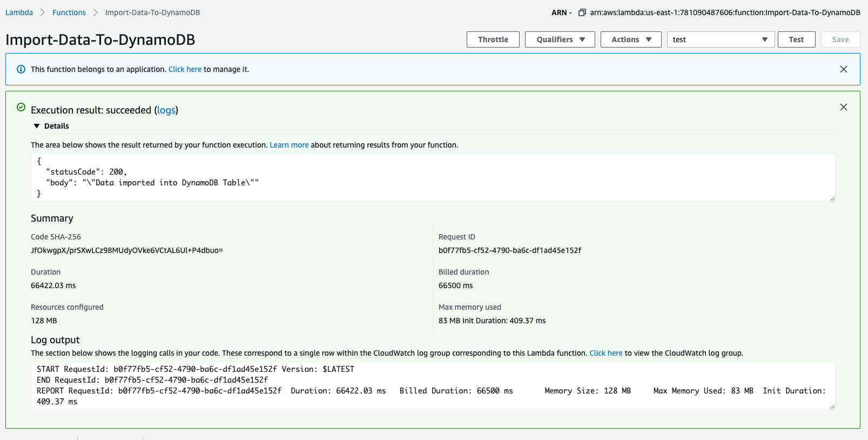This screenshot has width=868, height=440.
Task: Click inside the Log output text area
Action: [433, 385]
